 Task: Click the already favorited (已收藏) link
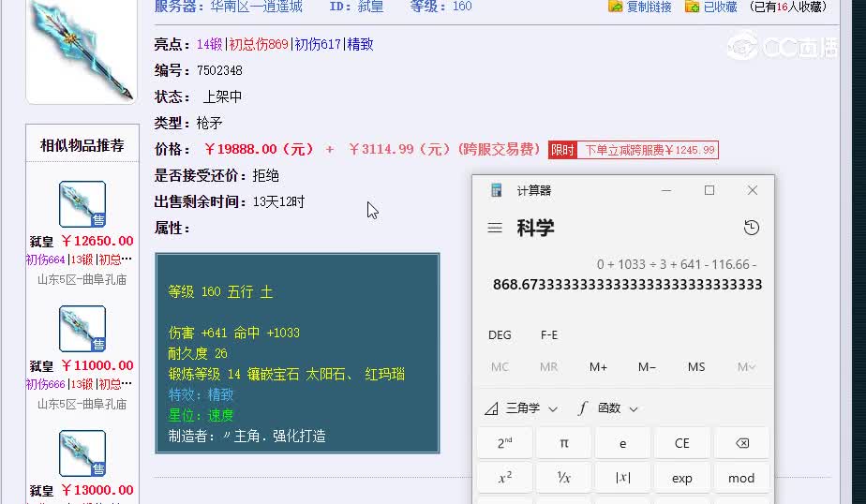point(720,7)
